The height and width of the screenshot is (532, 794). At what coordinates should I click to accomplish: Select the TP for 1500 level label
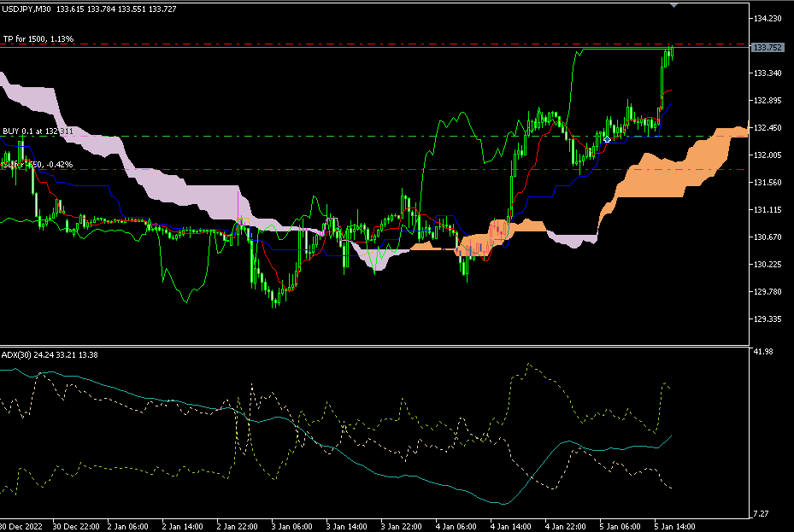coord(38,39)
